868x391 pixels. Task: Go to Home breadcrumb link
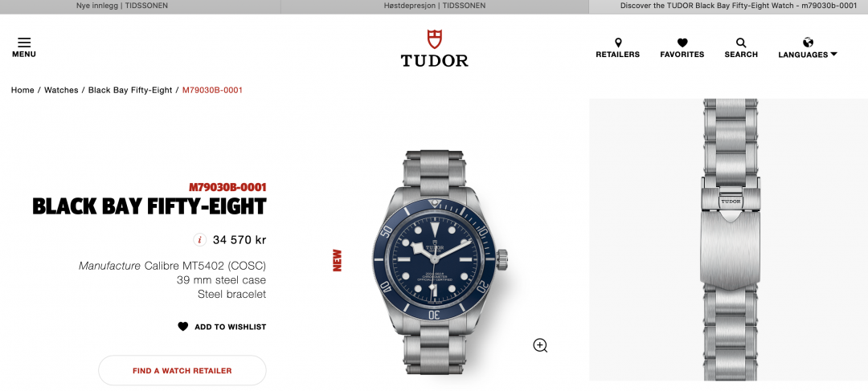(23, 90)
